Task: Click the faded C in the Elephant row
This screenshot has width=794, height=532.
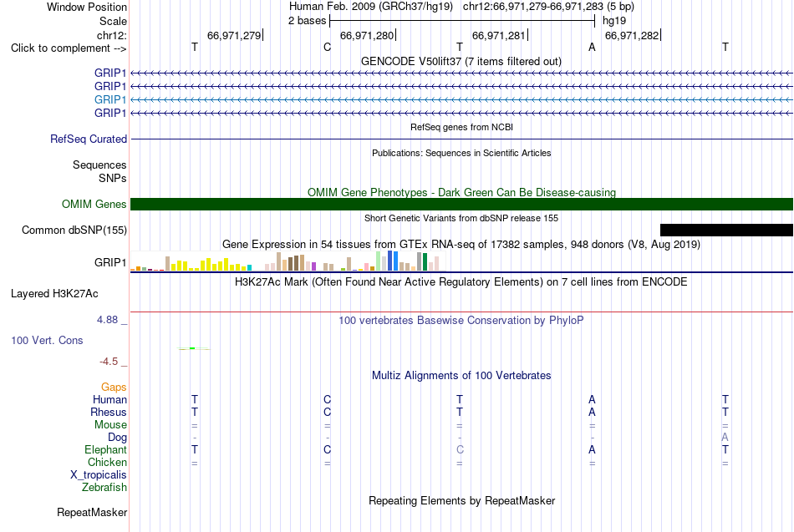Action: click(460, 449)
